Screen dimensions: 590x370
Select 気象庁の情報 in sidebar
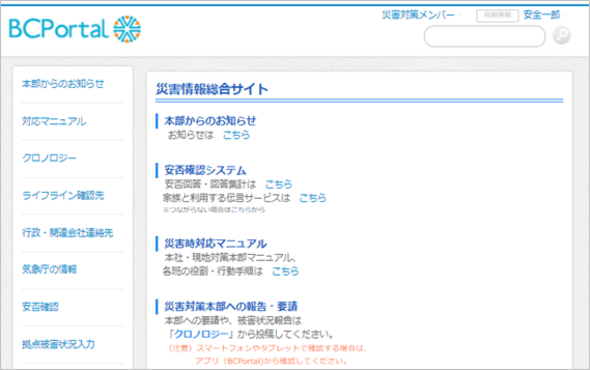coord(49,269)
